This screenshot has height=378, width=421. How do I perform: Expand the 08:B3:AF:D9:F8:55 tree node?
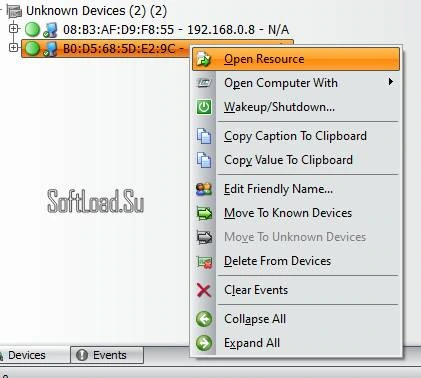13,29
